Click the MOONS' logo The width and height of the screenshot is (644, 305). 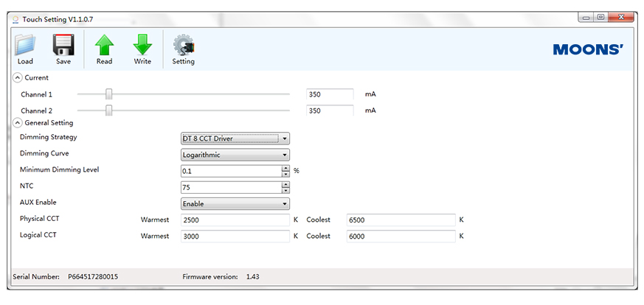[x=588, y=49]
